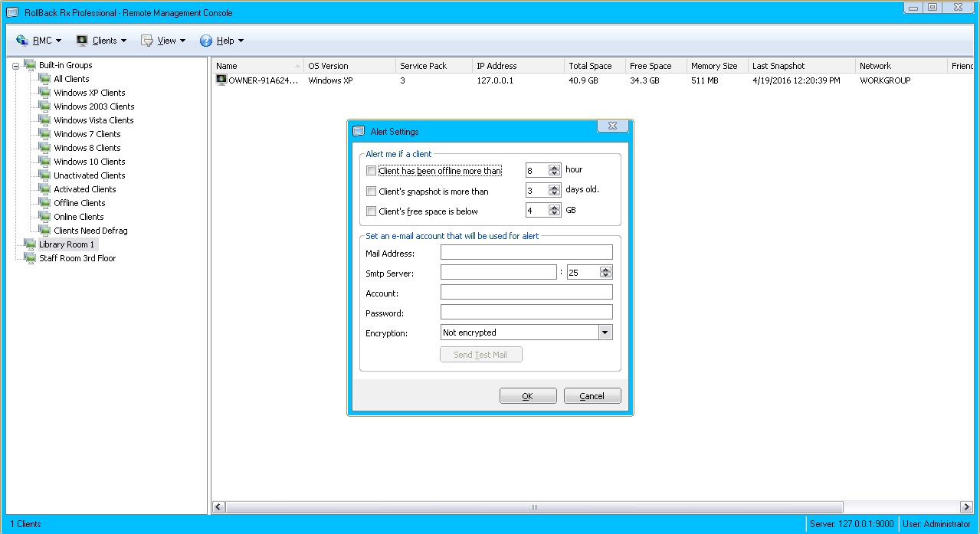The image size is (980, 534).
Task: Select the Library Room 1 group label
Action: coord(67,244)
